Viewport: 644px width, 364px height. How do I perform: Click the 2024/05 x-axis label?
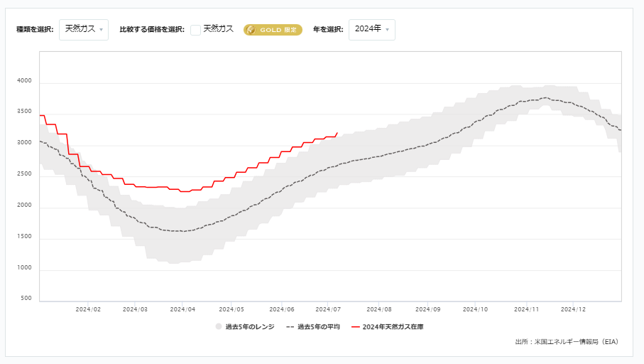[x=231, y=309]
